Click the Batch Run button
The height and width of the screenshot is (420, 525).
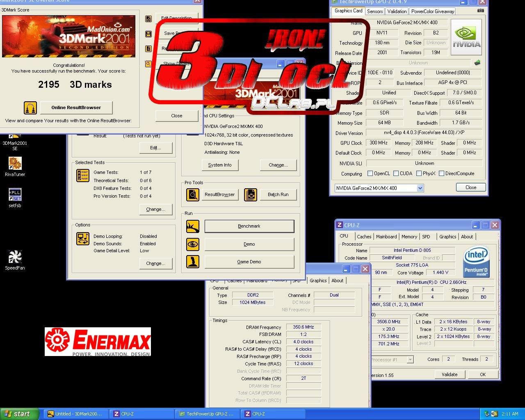[x=278, y=194]
